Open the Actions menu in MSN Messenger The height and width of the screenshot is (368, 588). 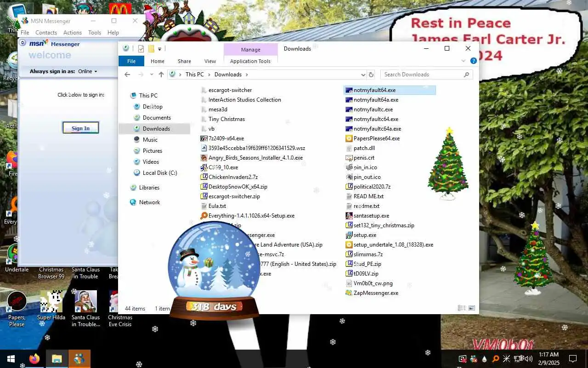pyautogui.click(x=73, y=33)
